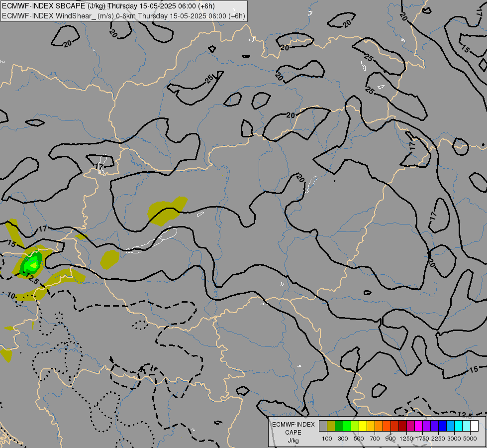Select the white swatch at legend end

[x=474, y=426]
